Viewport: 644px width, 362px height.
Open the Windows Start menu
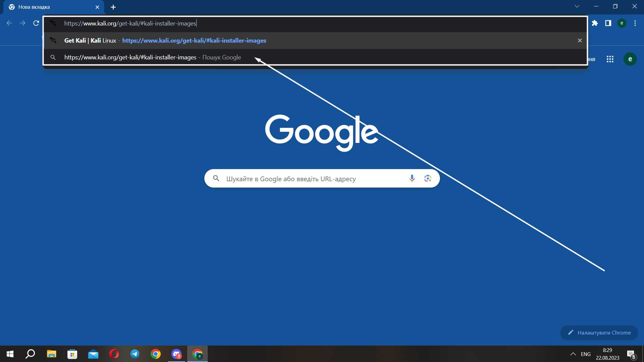(x=10, y=354)
